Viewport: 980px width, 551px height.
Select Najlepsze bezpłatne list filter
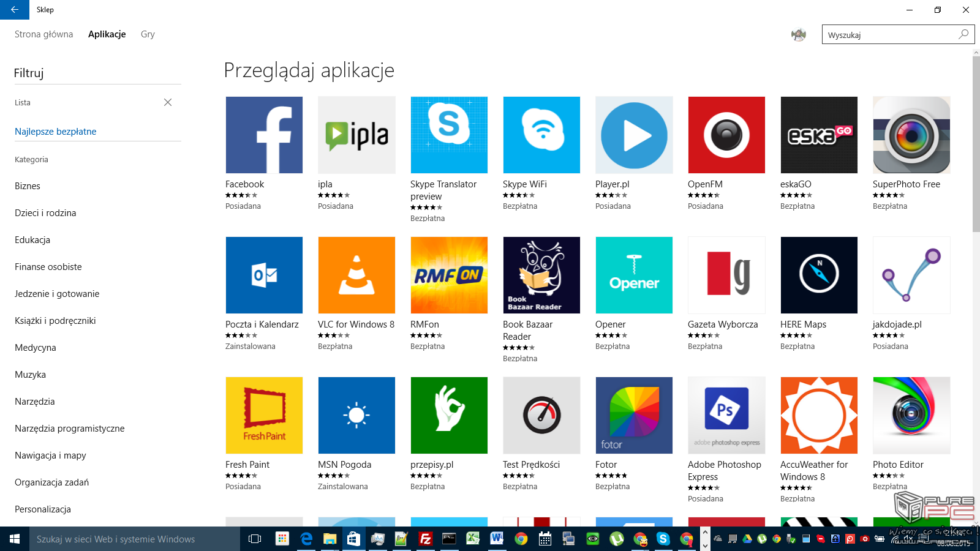[x=56, y=132]
